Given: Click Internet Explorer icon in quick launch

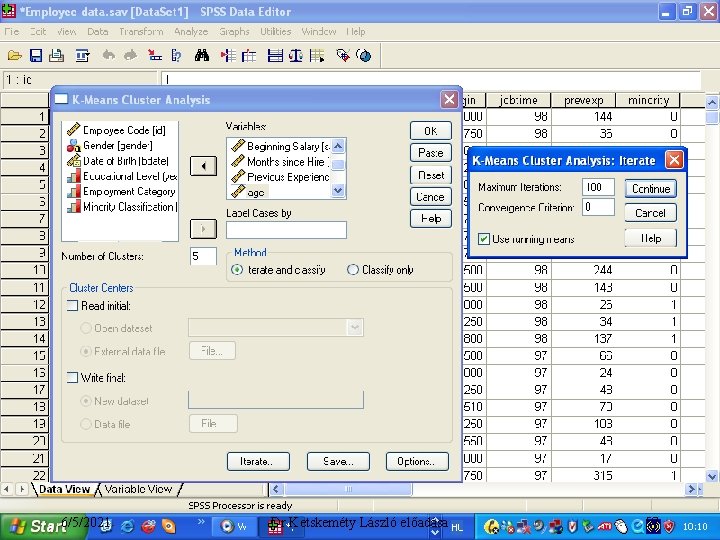Looking at the screenshot, I should pyautogui.click(x=127, y=526).
